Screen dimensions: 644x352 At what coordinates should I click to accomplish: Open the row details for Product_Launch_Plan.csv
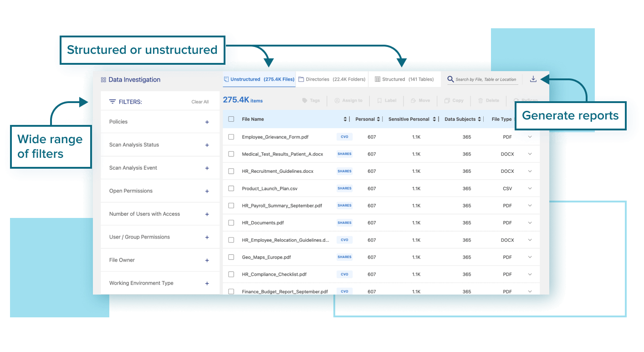click(x=529, y=188)
